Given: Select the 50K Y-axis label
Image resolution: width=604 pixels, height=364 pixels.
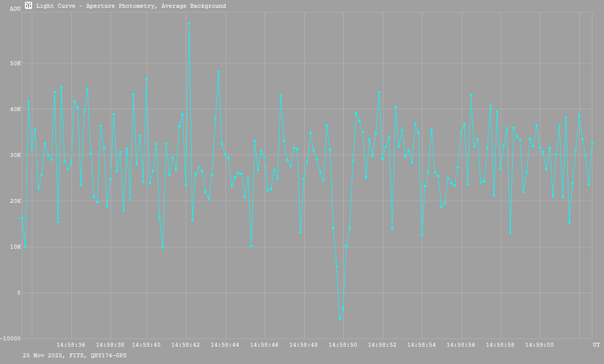Looking at the screenshot, I should pyautogui.click(x=15, y=63).
